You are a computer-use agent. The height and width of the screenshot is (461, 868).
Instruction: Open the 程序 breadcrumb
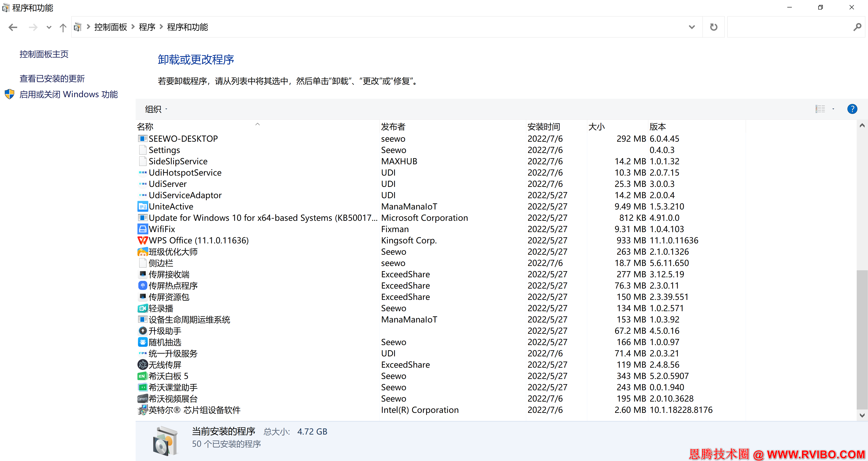(x=147, y=27)
